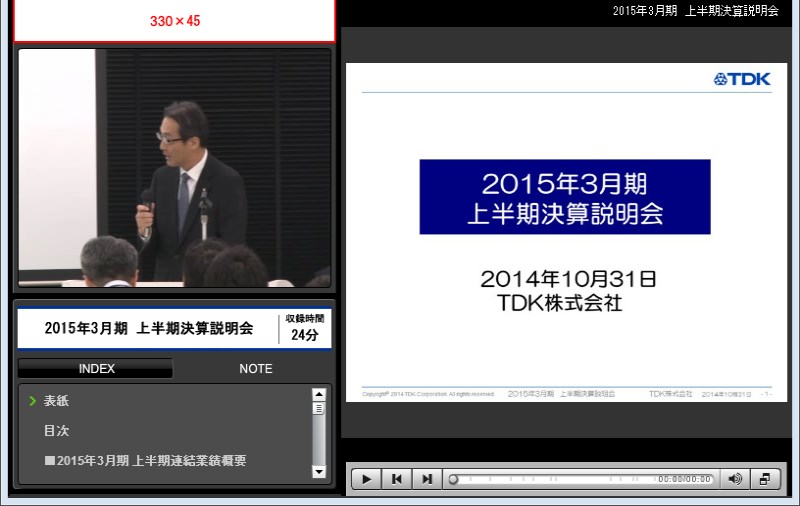Click the 00:00/00:00 time display

coord(684,479)
